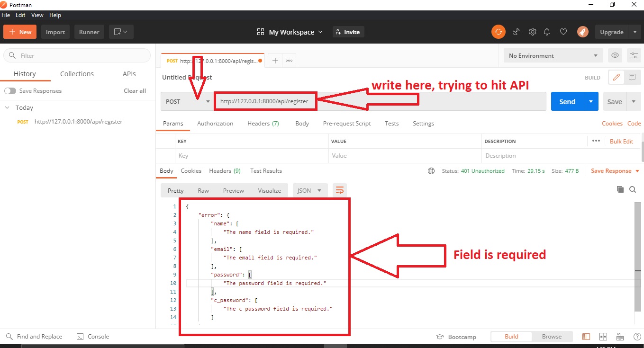Image resolution: width=644 pixels, height=348 pixels.
Task: Select the POST register request in History
Action: point(78,122)
